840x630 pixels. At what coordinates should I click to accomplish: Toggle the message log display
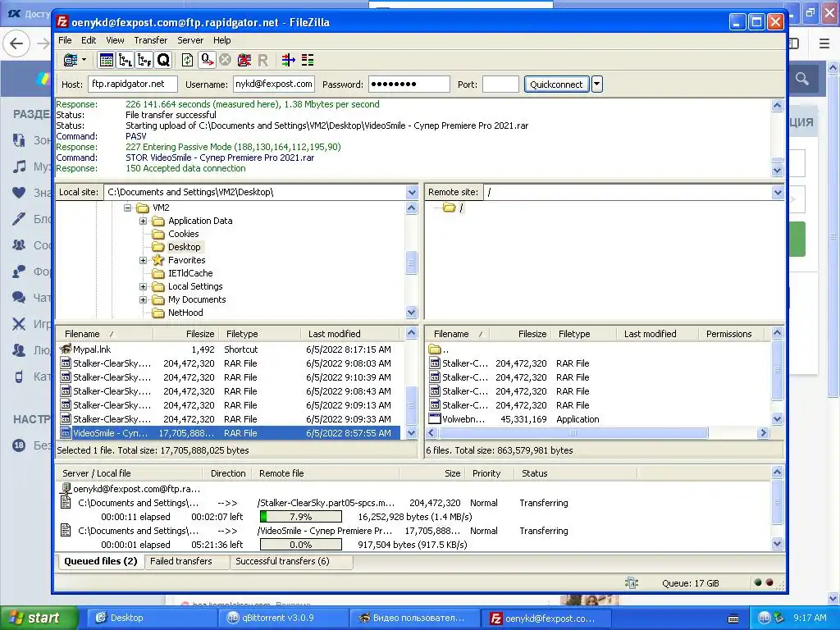tap(107, 60)
